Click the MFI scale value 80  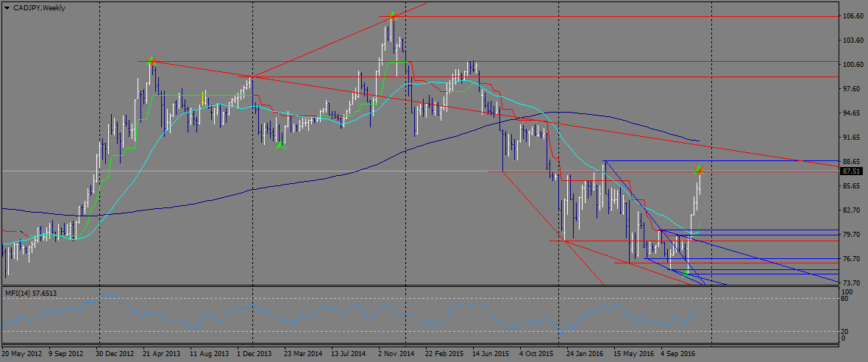coord(846,298)
